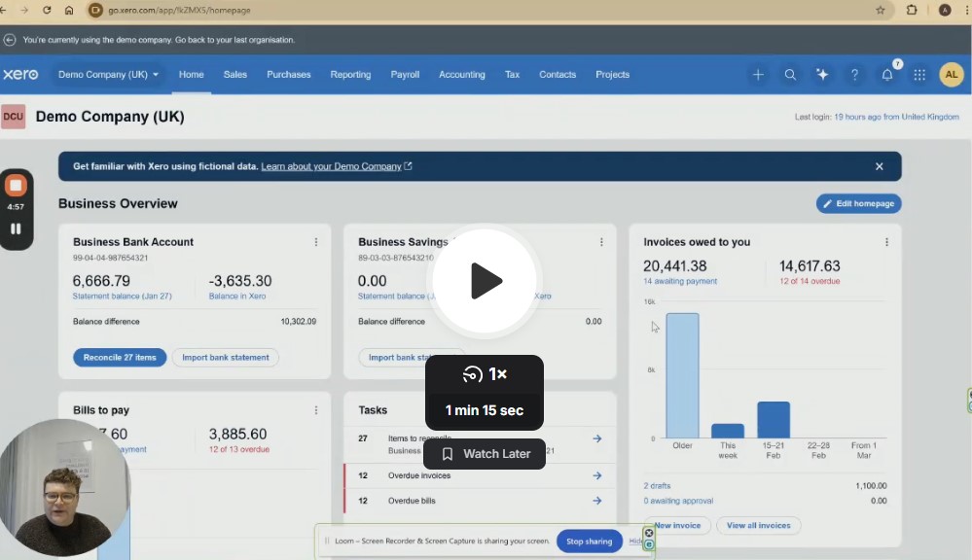Open the app launcher grid icon
Image resolution: width=972 pixels, height=560 pixels.
(x=919, y=74)
